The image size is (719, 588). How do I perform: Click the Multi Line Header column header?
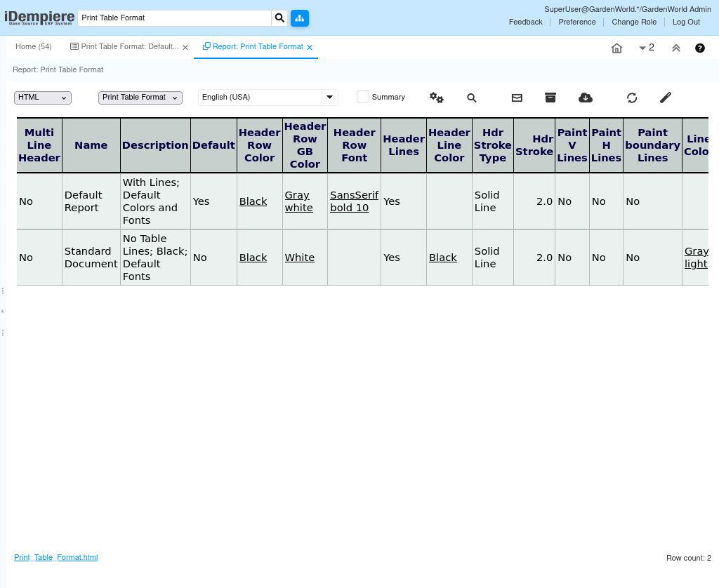pos(39,145)
